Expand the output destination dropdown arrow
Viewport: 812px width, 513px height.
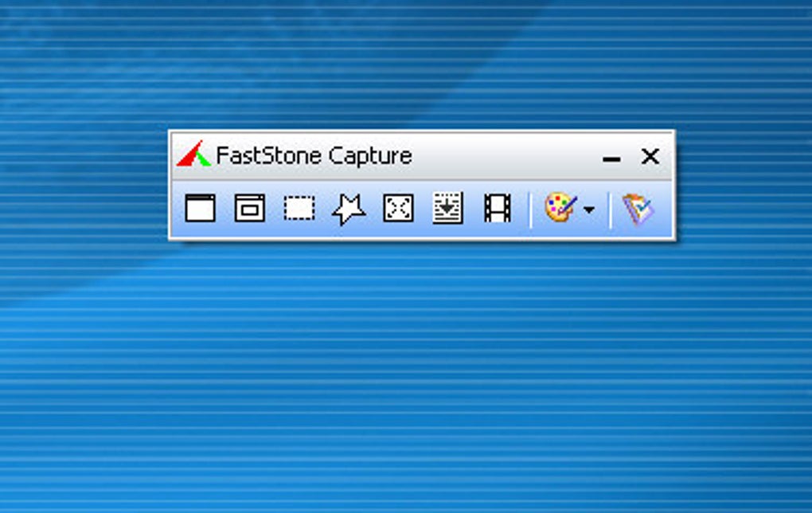tap(589, 210)
